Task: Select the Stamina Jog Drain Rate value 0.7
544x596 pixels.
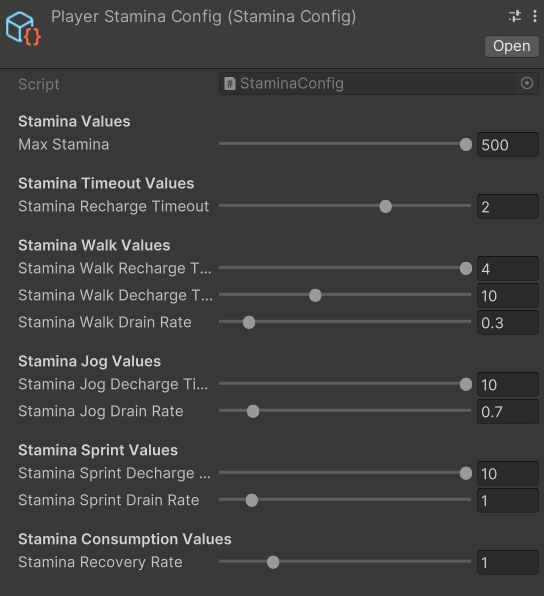Action: 508,411
